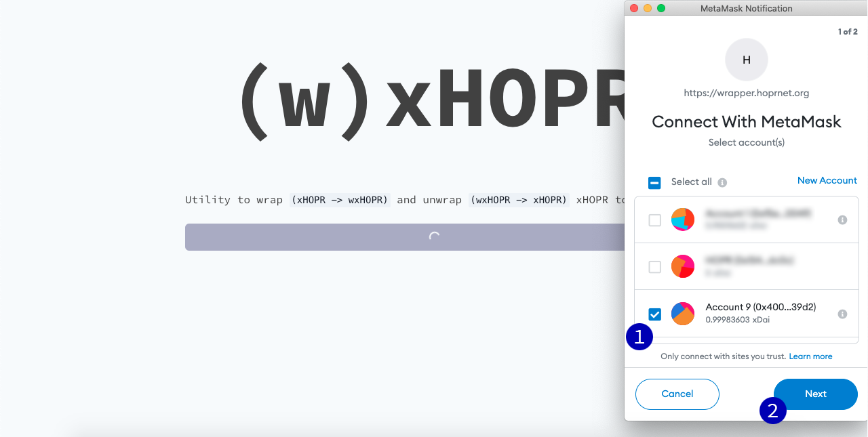Click the New Account link

(827, 180)
